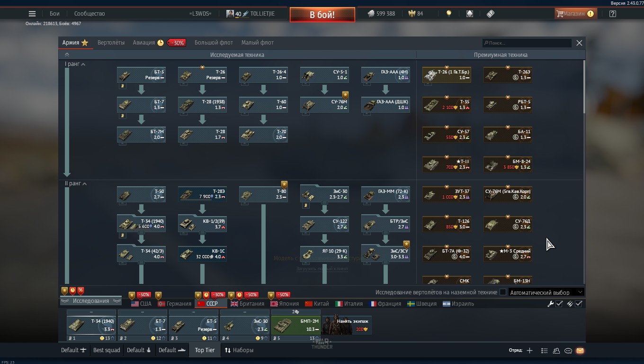Open the contacts list icon
The image size is (644, 364).
click(x=556, y=351)
